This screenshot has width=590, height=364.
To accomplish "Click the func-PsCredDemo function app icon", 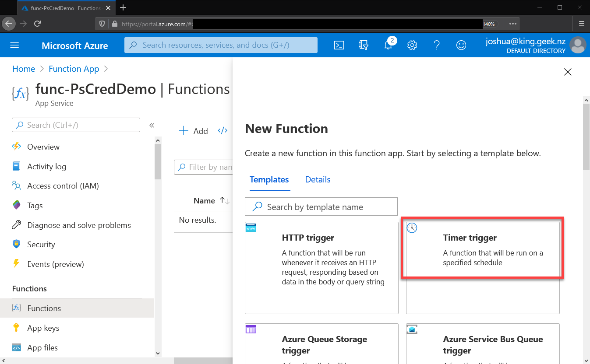I will pyautogui.click(x=20, y=93).
